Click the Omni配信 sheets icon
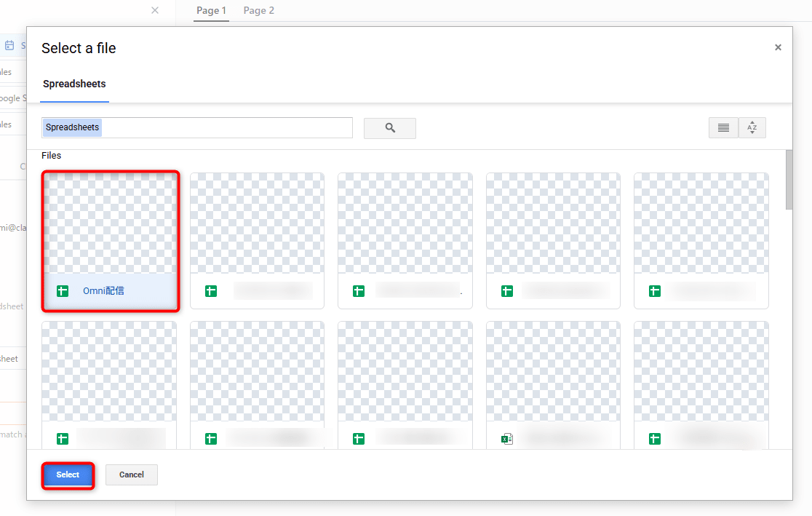 tap(63, 291)
